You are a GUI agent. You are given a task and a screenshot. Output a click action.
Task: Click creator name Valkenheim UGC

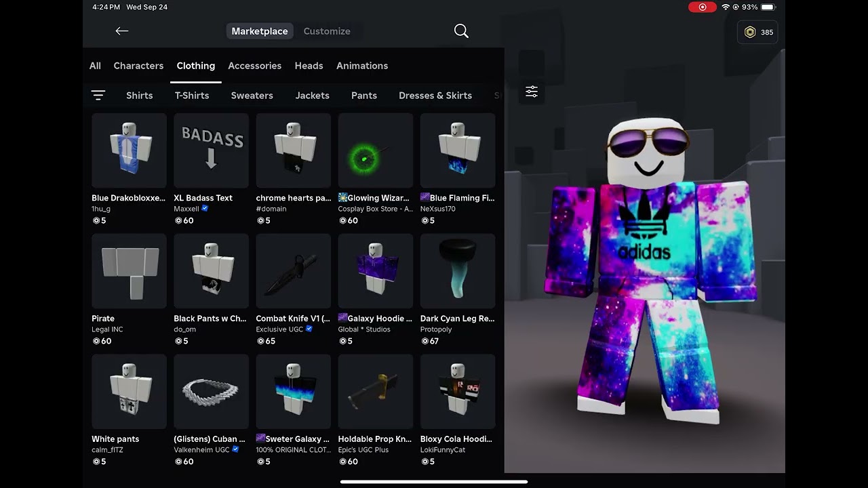click(201, 450)
